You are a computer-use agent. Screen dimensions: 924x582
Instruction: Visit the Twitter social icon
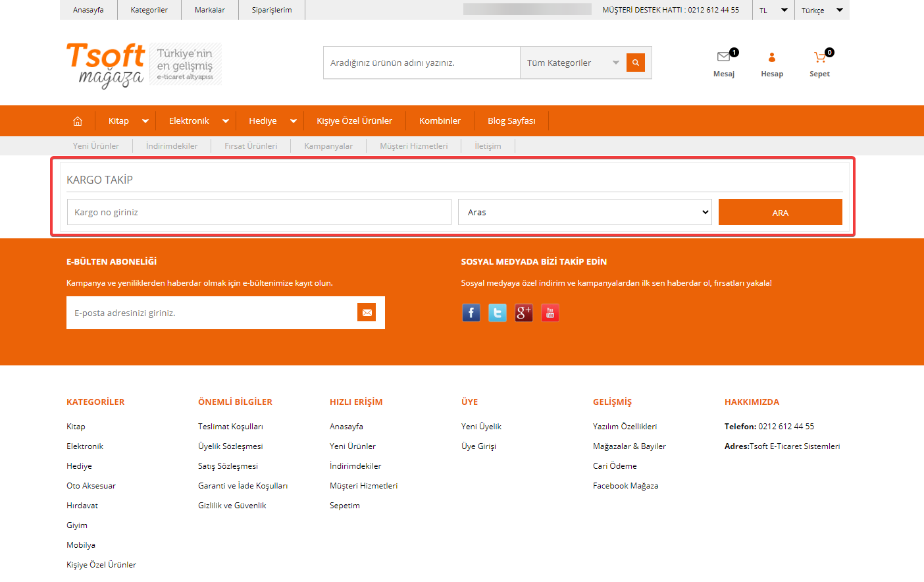click(498, 313)
